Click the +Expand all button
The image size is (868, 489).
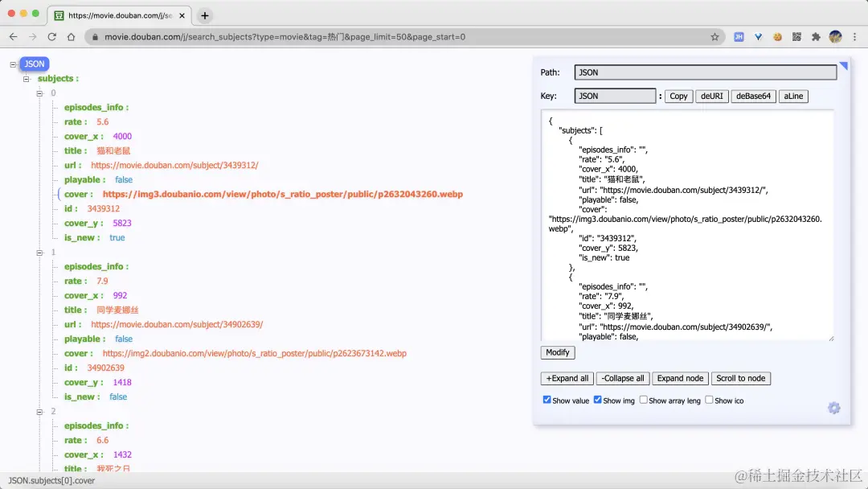[x=567, y=378]
